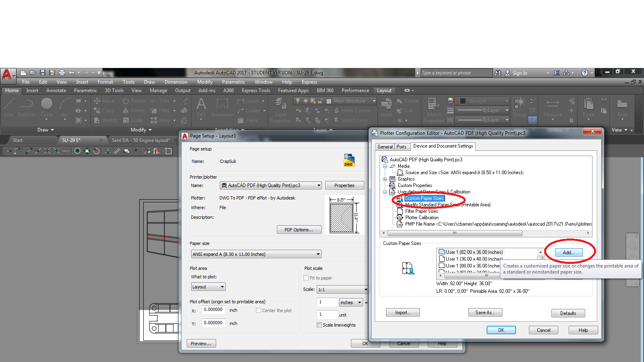Viewport: 644px width, 362px height.
Task: Click the Add... custom paper size button
Action: tap(568, 253)
